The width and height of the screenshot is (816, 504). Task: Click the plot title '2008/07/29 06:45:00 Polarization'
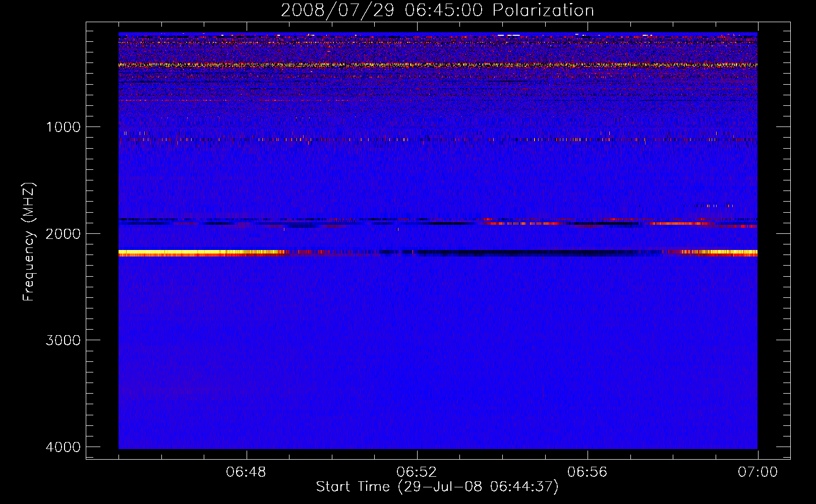[x=437, y=10]
